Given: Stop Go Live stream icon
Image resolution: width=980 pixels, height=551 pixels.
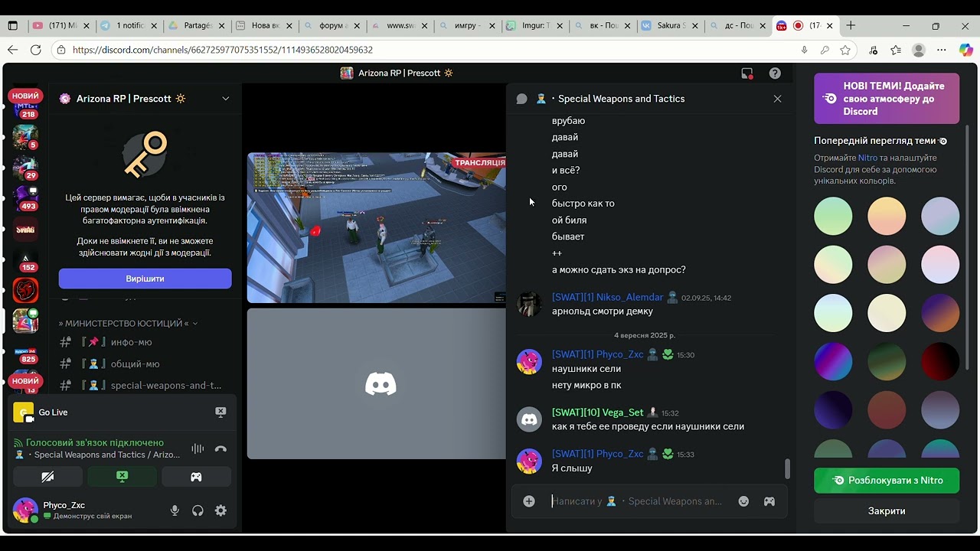Looking at the screenshot, I should pyautogui.click(x=220, y=412).
